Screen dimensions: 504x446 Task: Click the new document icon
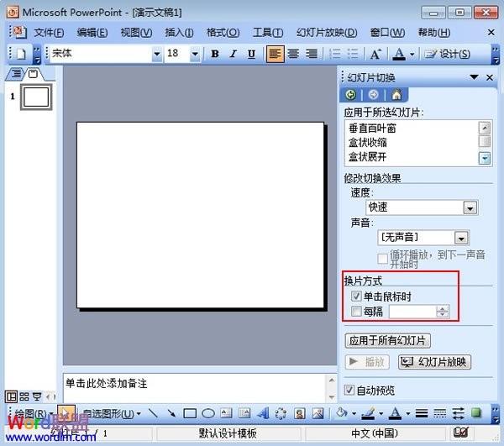click(21, 54)
